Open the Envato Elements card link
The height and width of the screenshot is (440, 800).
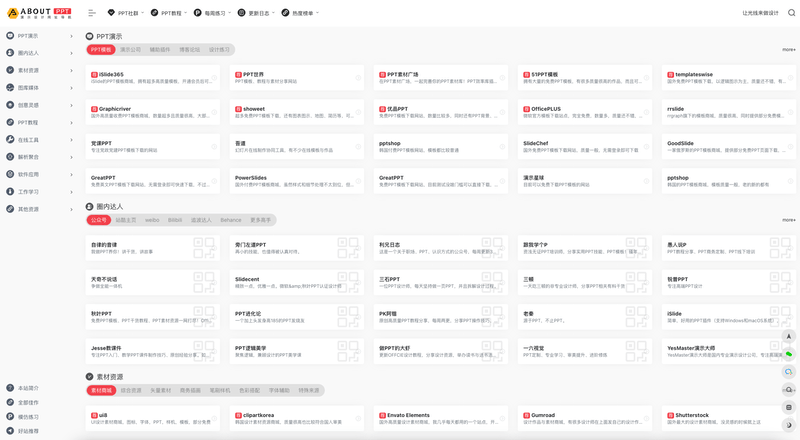(441, 419)
